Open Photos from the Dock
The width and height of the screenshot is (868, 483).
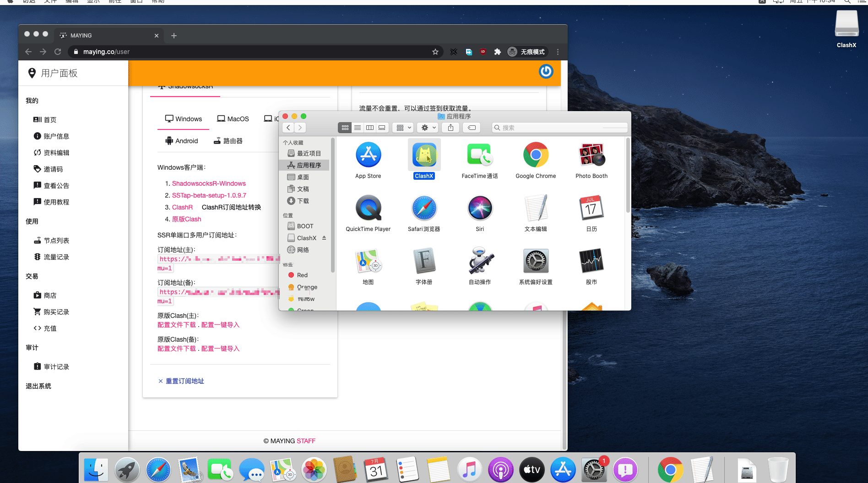pyautogui.click(x=314, y=469)
